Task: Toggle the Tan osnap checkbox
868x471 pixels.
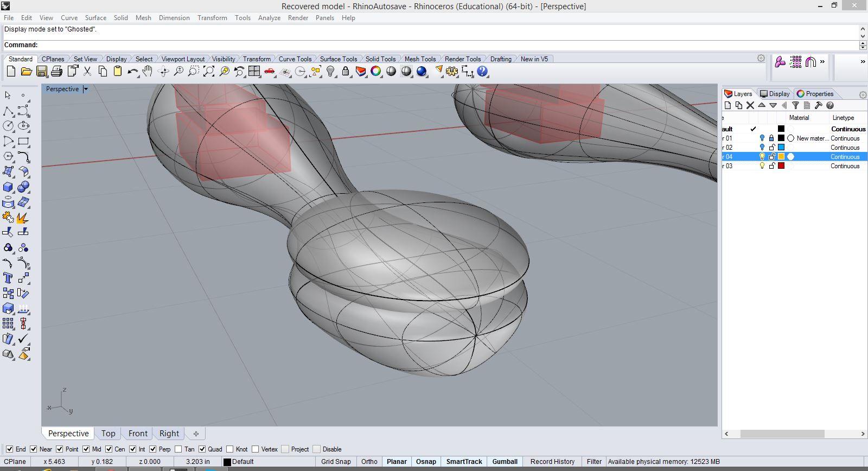Action: [x=178, y=449]
